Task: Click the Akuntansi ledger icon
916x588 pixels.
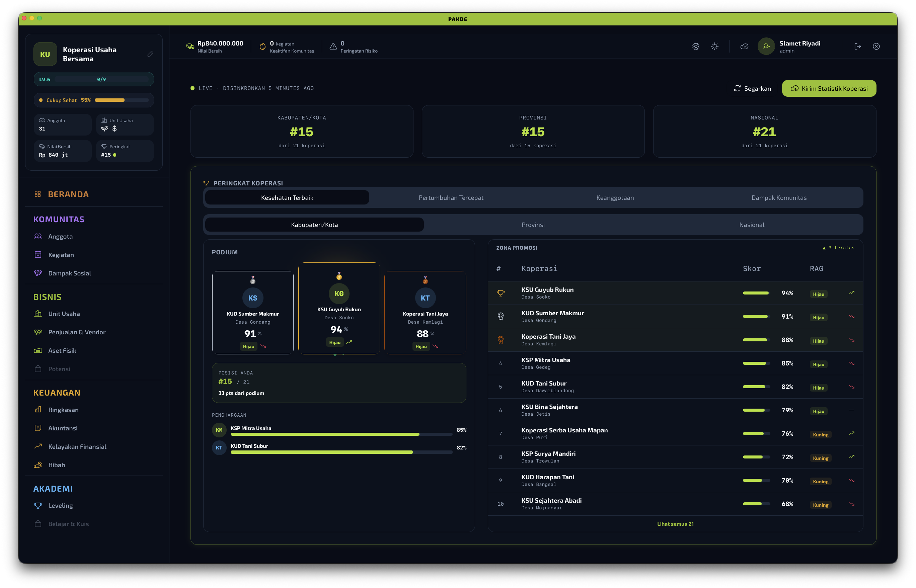Action: point(38,428)
